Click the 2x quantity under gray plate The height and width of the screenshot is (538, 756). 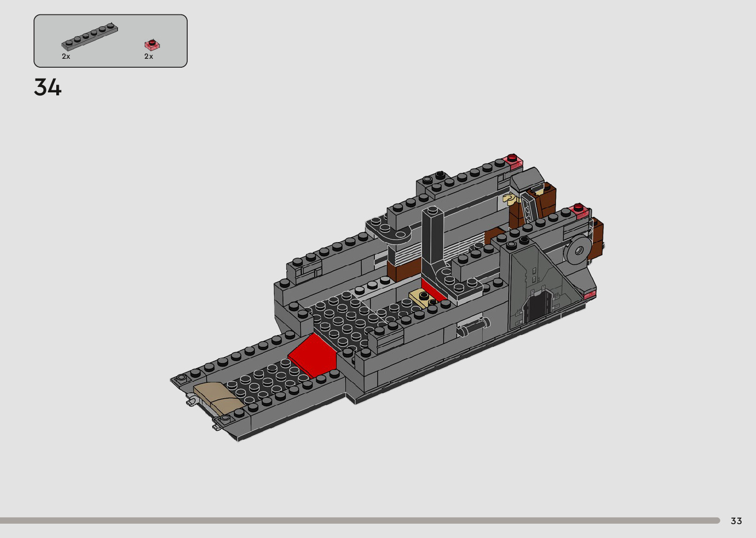click(66, 56)
